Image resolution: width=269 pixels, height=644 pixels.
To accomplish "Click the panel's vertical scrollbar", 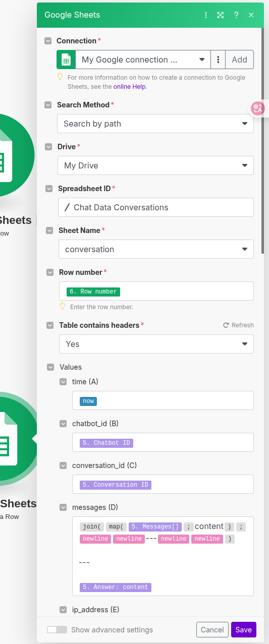I will pyautogui.click(x=262, y=141).
